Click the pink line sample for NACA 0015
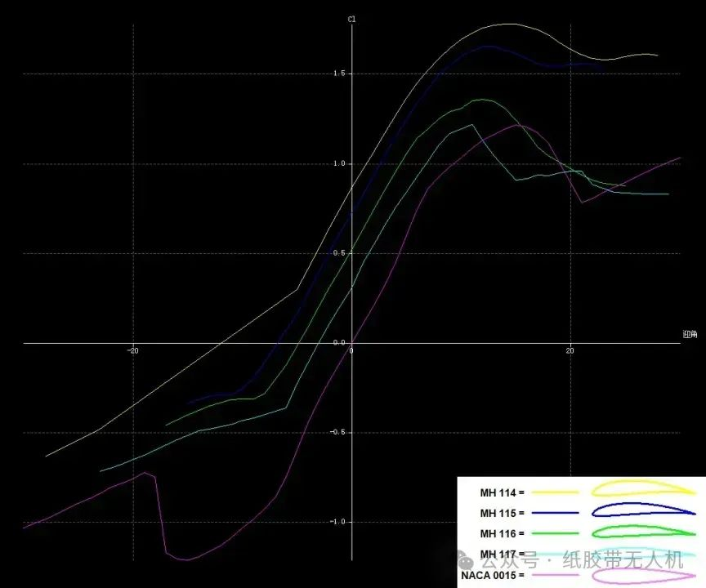 555,575
